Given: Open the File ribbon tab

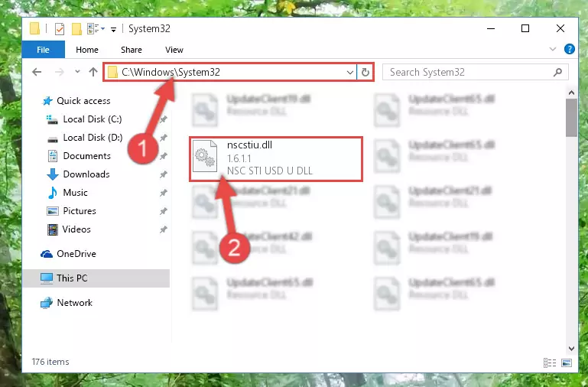Looking at the screenshot, I should 43,50.
